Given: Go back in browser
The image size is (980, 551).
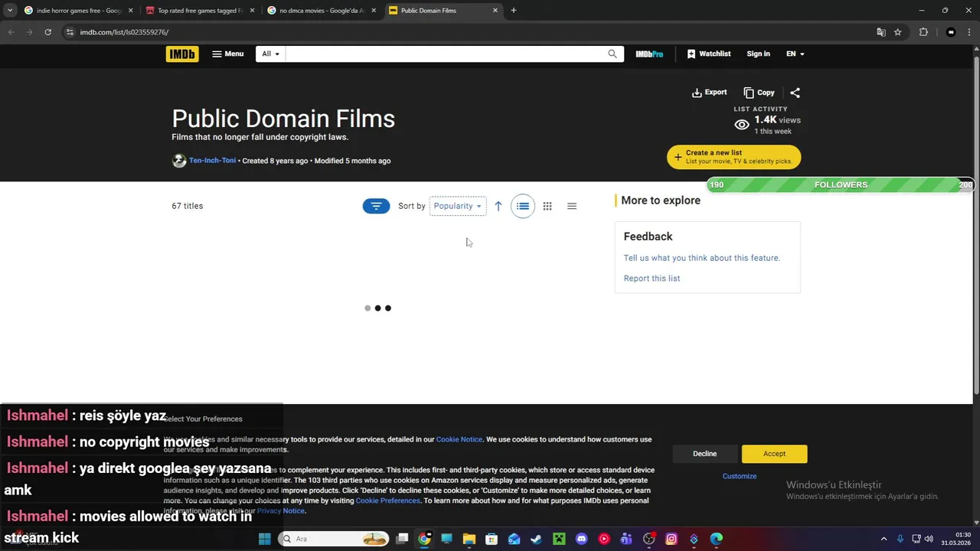Looking at the screenshot, I should [11, 32].
